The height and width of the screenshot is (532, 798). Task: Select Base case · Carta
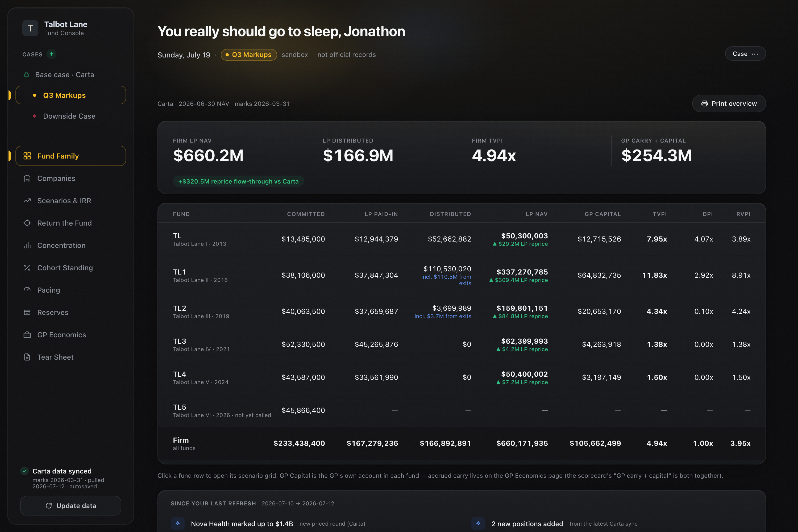[70, 75]
